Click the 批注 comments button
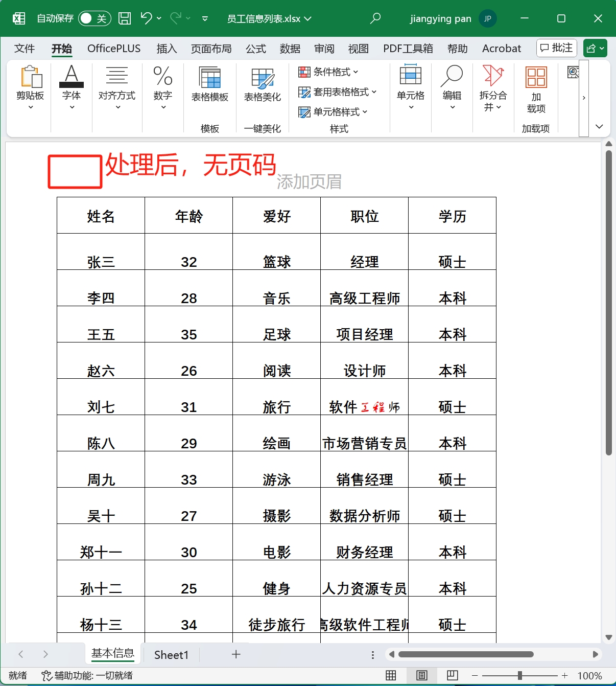616x686 pixels. click(x=556, y=48)
